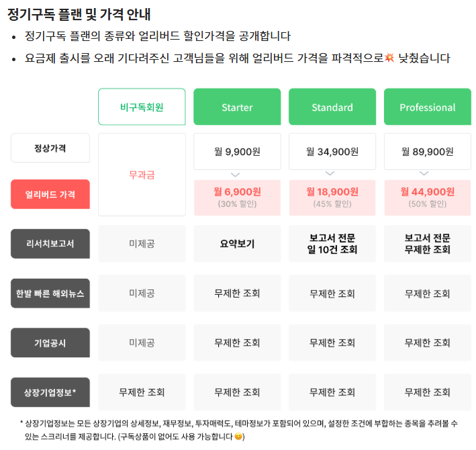Choose the Professional plan header
The width and height of the screenshot is (476, 450).
[428, 107]
